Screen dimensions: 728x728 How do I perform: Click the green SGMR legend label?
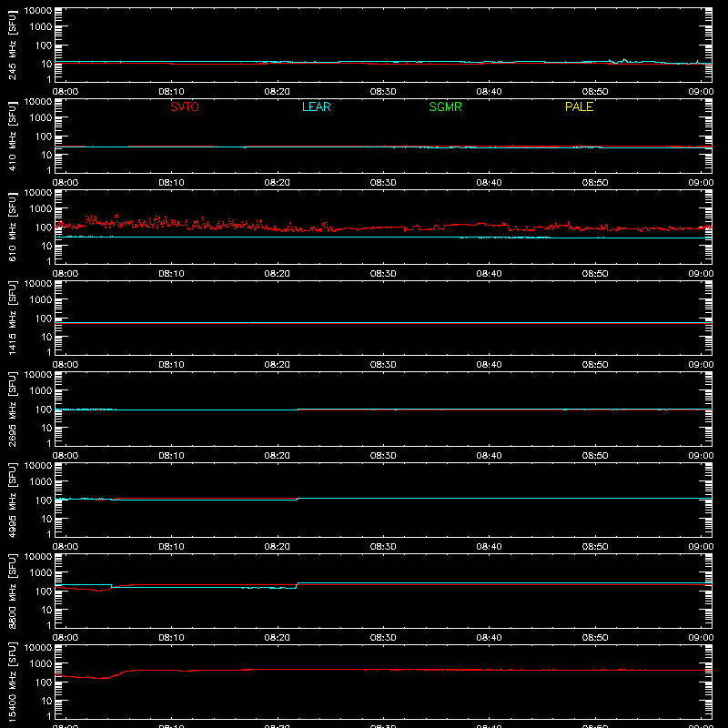[445, 106]
